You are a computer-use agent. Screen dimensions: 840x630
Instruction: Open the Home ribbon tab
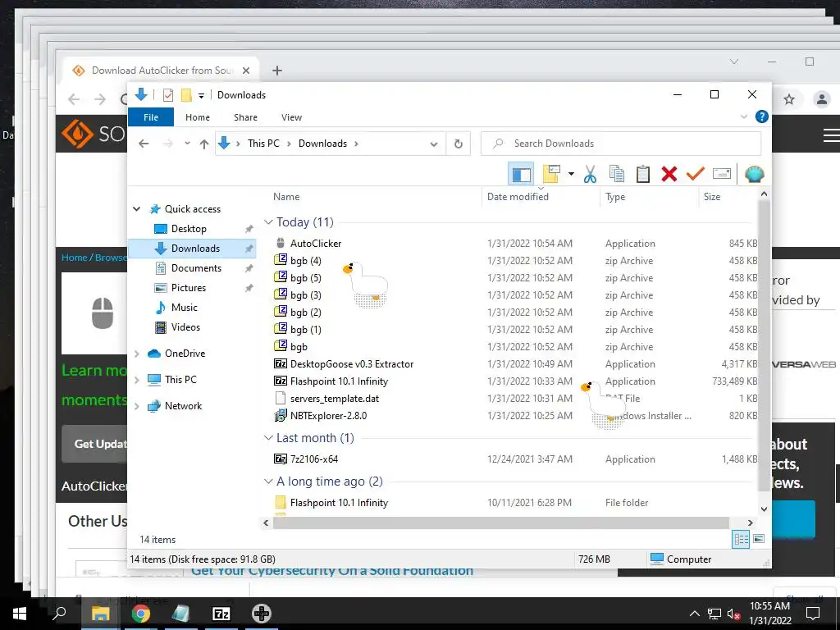(198, 117)
